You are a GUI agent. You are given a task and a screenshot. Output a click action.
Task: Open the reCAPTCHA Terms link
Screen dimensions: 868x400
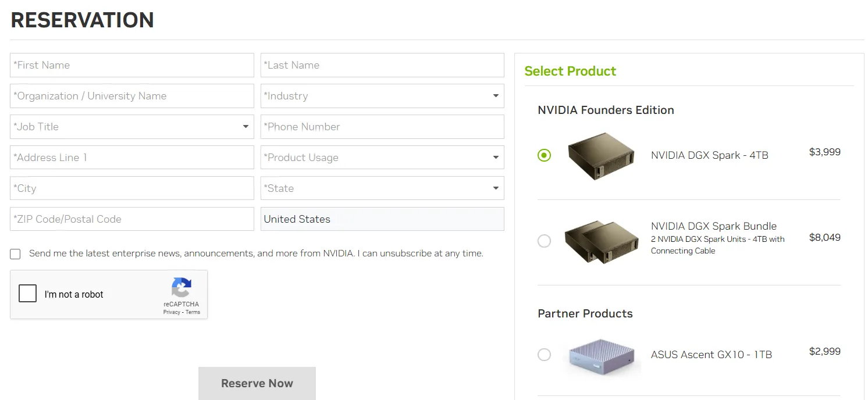[193, 312]
